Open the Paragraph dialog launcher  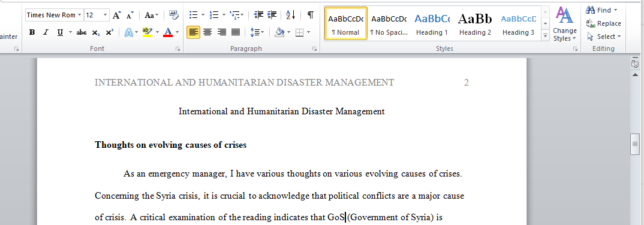point(315,49)
